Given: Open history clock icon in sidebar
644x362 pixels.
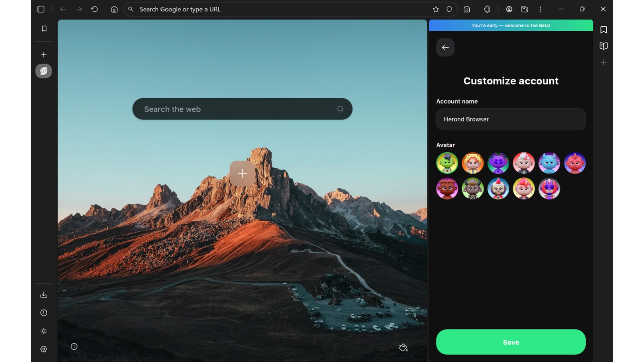Looking at the screenshot, I should 44,313.
